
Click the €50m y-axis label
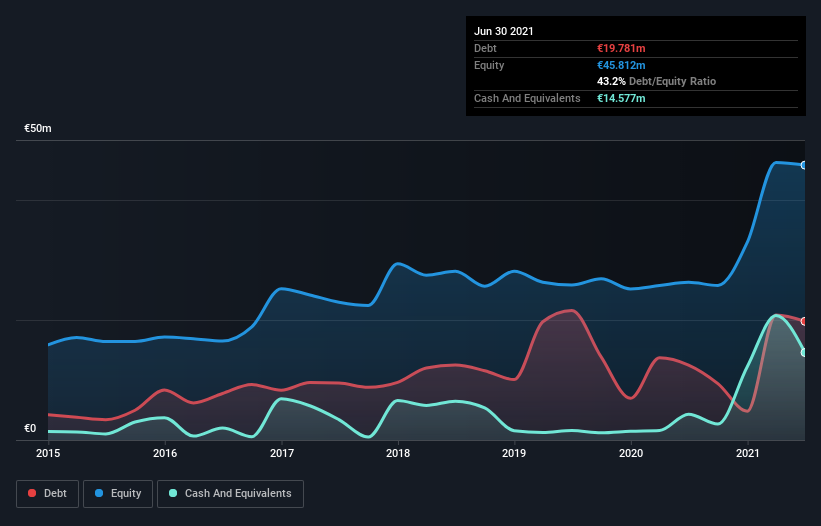click(38, 128)
